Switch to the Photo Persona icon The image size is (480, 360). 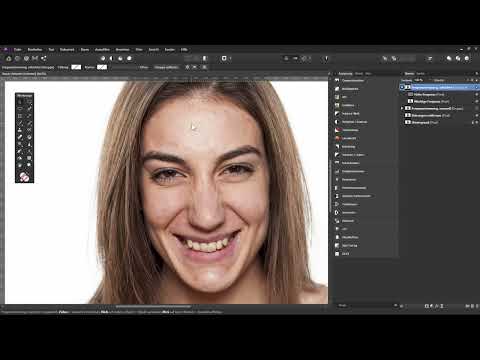9,58
